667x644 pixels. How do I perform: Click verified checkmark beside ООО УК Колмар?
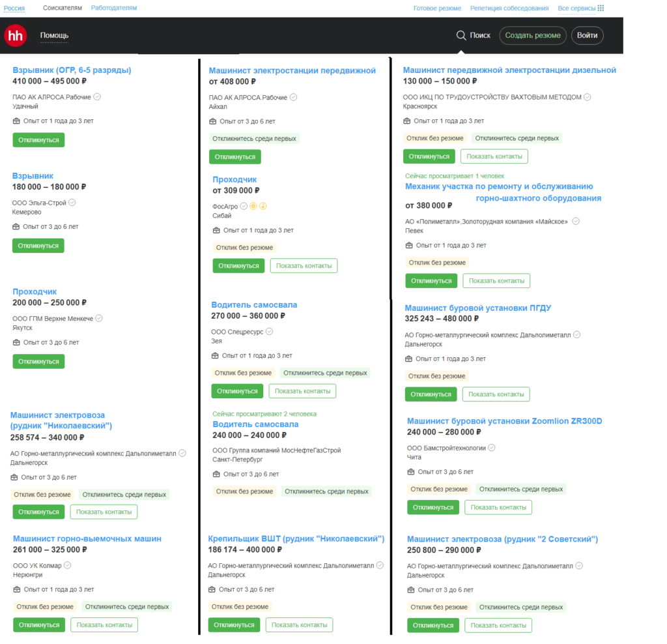tap(68, 565)
